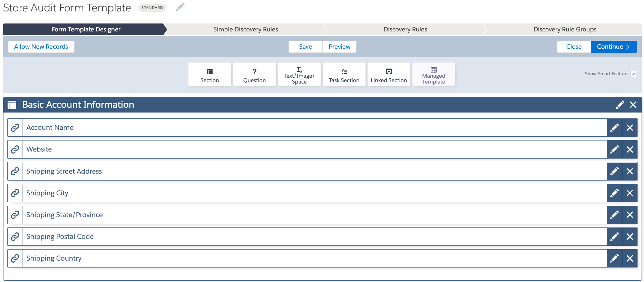This screenshot has width=644, height=282.
Task: Continue to the next step
Action: 614,47
